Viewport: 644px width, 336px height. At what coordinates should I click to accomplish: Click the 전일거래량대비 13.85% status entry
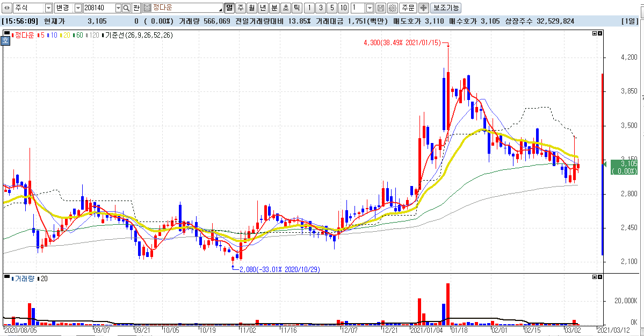273,21
